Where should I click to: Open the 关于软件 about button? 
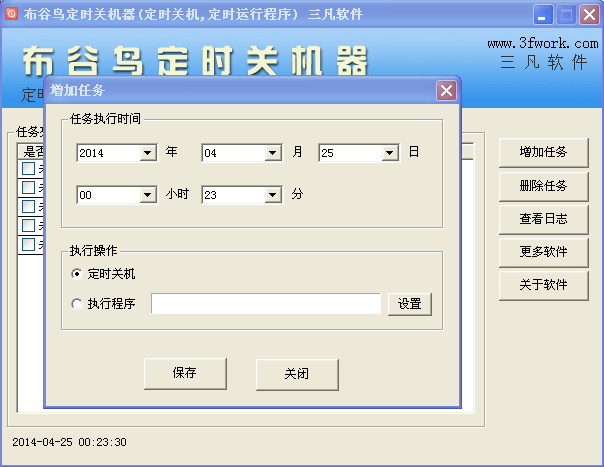543,284
